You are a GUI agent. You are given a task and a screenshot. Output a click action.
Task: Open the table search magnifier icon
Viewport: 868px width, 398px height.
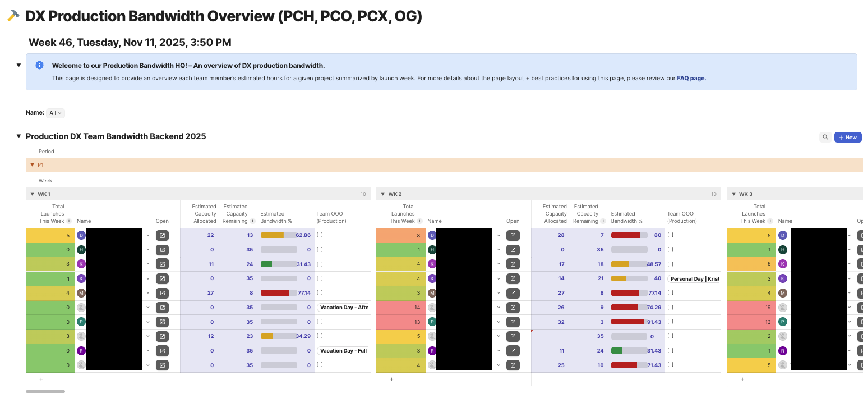click(x=825, y=137)
